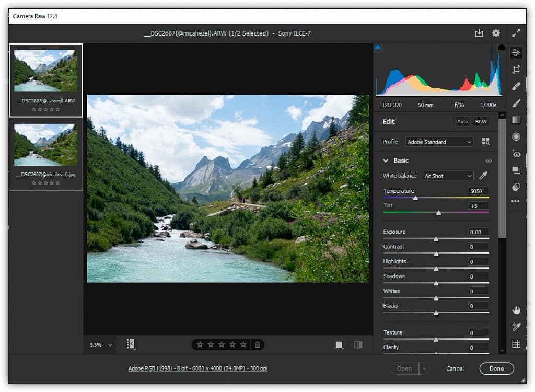Set third star rating under the preview
Image resolution: width=535 pixels, height=392 pixels.
222,344
